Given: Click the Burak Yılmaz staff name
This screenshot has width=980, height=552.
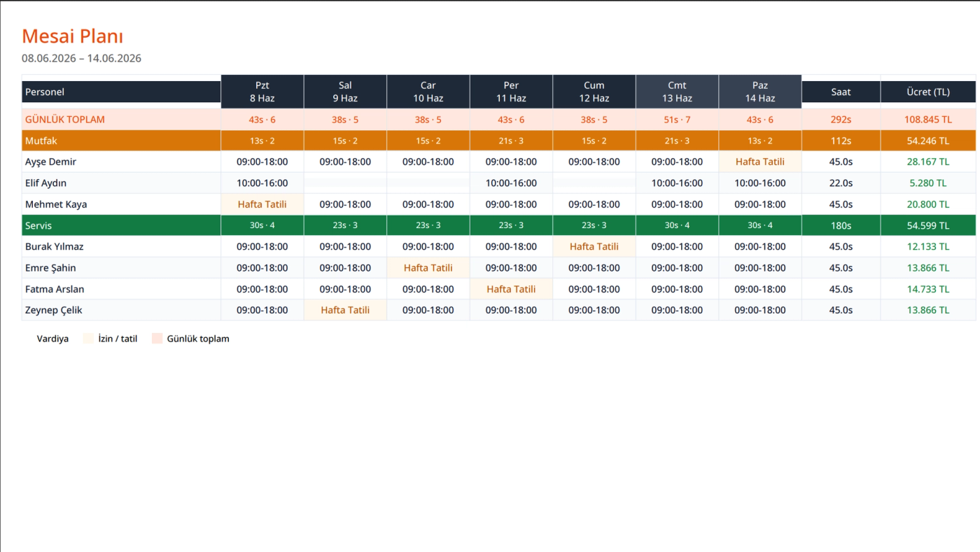Looking at the screenshot, I should pyautogui.click(x=56, y=246).
